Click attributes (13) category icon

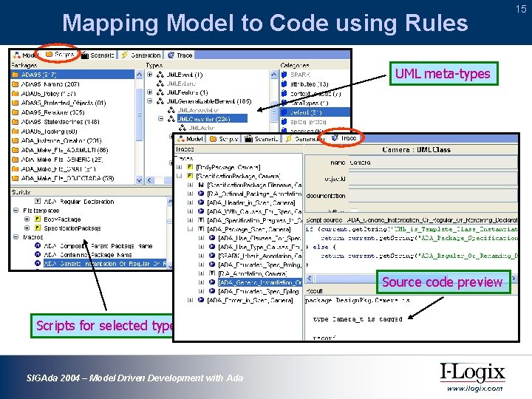tap(284, 83)
